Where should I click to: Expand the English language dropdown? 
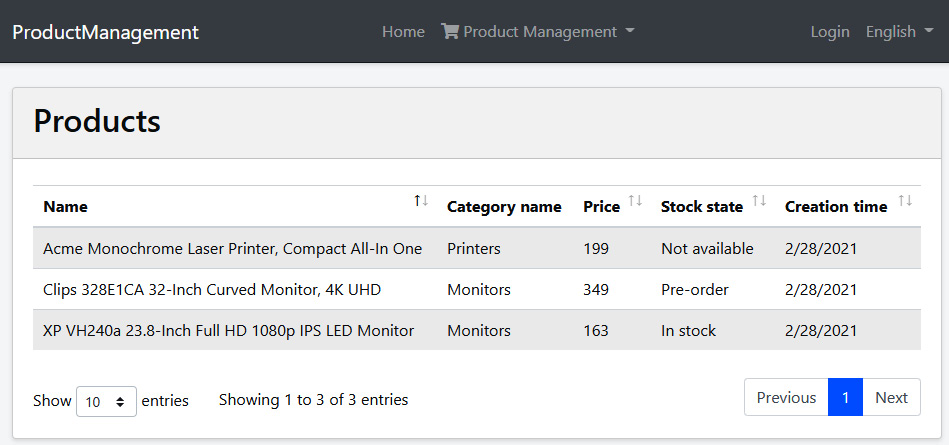pos(899,31)
